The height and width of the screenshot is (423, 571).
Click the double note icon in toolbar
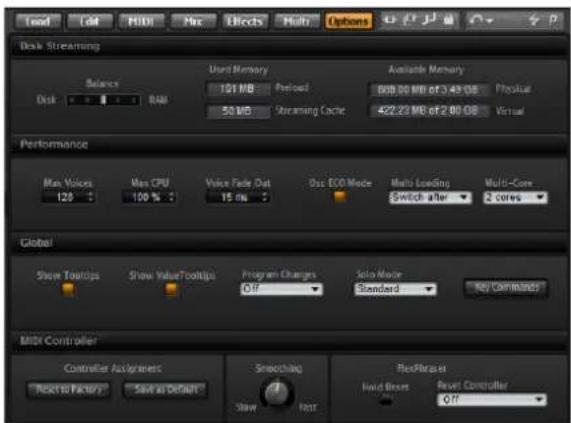429,20
